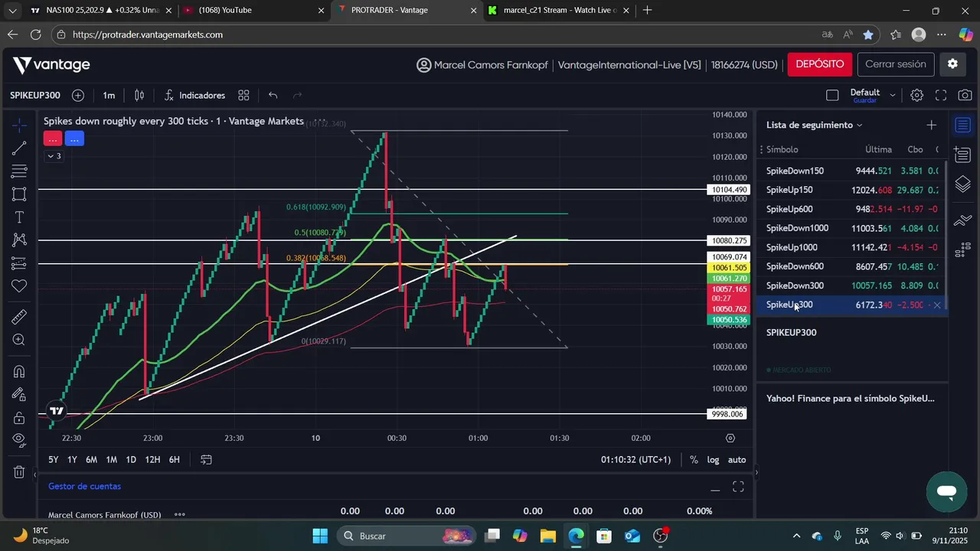Toggle log scale mode
Image resolution: width=980 pixels, height=551 pixels.
pos(713,460)
